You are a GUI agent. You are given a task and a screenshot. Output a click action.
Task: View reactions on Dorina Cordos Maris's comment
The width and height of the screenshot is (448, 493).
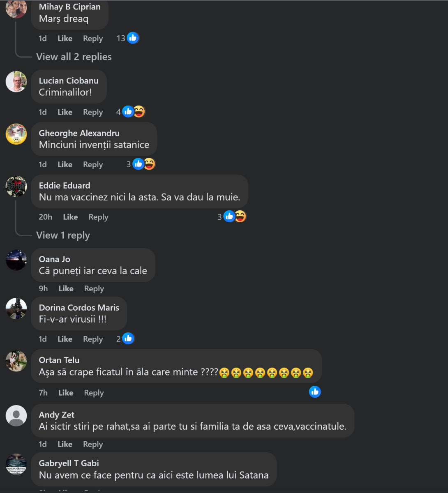[125, 339]
